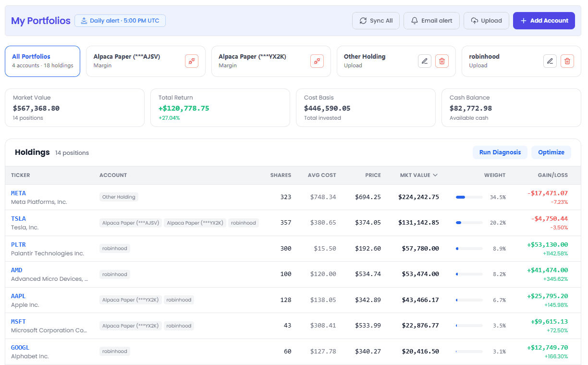588x365 pixels.
Task: Click the Sync All button
Action: tap(376, 21)
